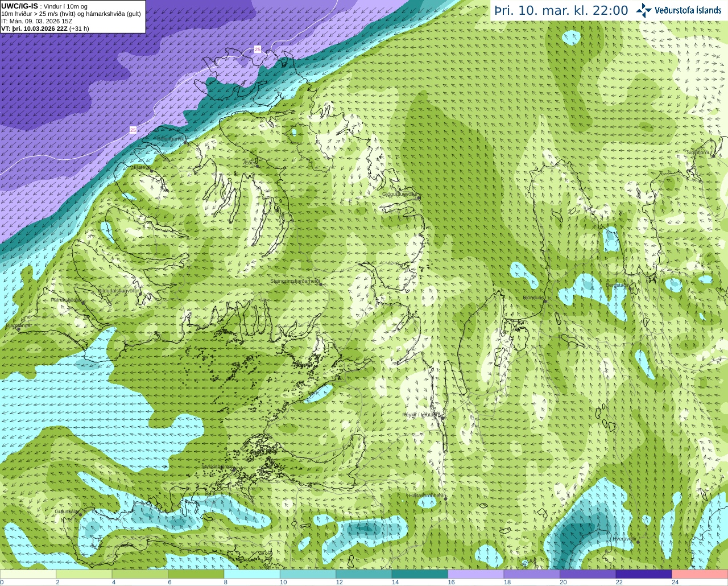Screen dimensions: 728x586
Task: Click the date header Þri. 10. mar. kl. 22:00
Action: (x=561, y=10)
